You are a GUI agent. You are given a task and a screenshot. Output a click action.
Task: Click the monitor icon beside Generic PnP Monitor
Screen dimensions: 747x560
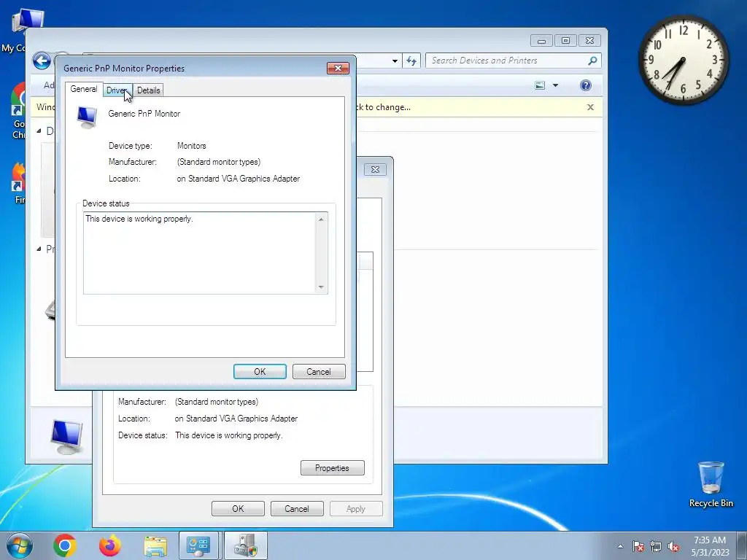[88, 117]
